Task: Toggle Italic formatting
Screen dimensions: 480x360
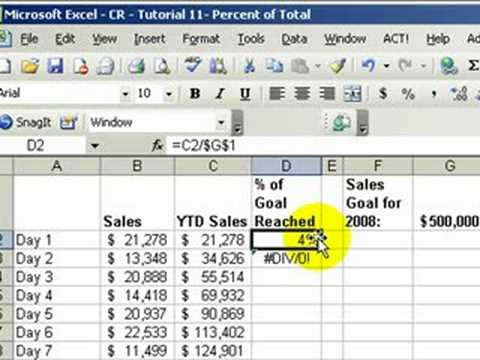Action: 220,94
